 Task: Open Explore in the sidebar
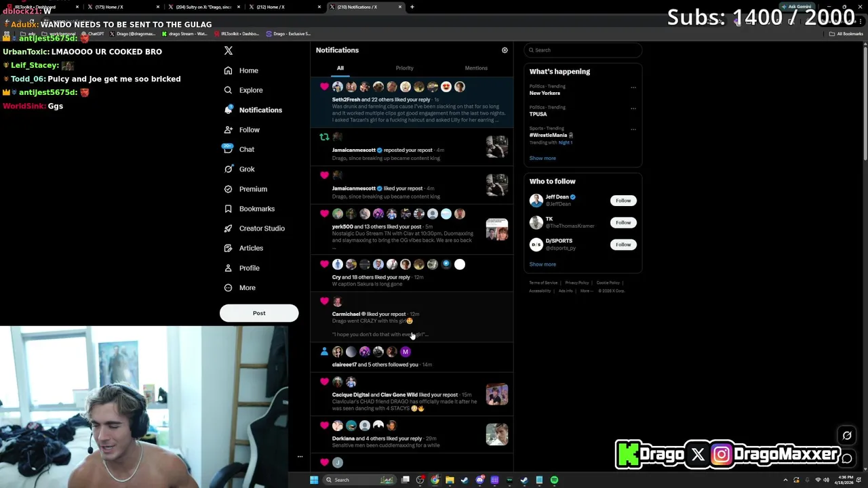243,90
